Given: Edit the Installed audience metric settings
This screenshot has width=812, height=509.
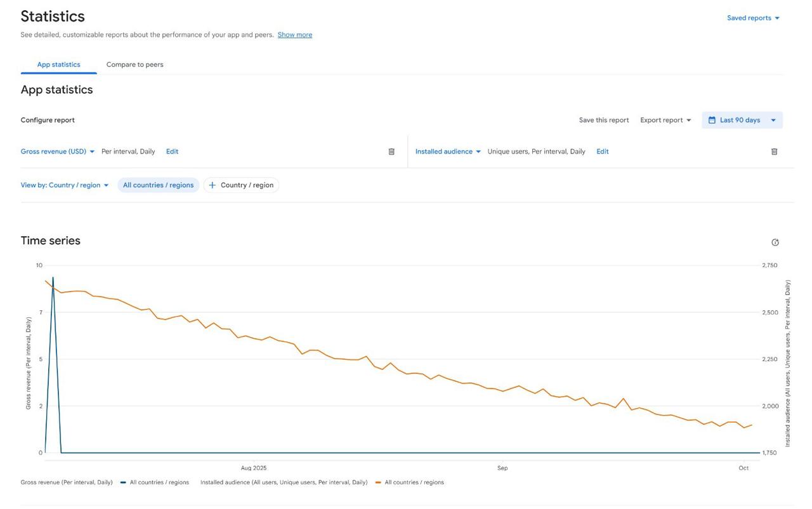Looking at the screenshot, I should coord(602,152).
